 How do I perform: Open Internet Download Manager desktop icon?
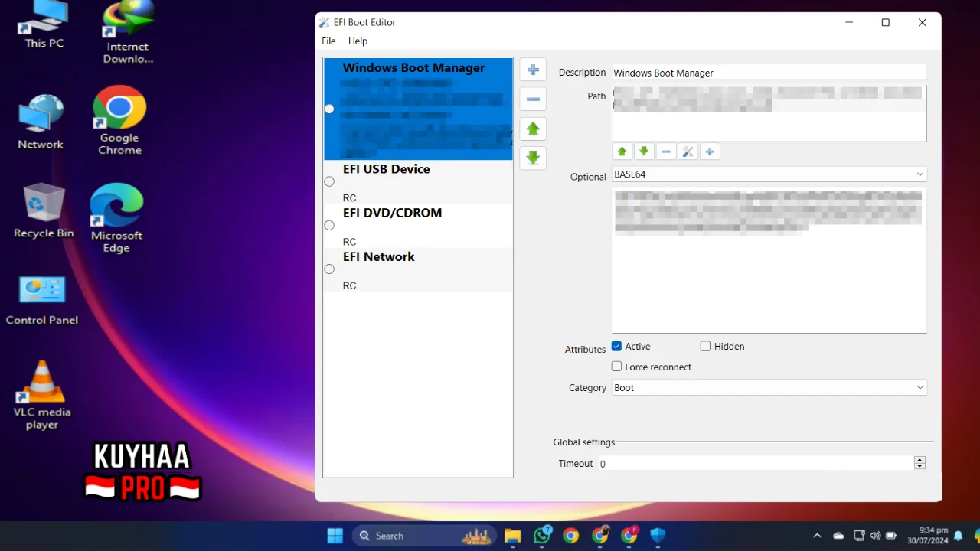pos(128,32)
